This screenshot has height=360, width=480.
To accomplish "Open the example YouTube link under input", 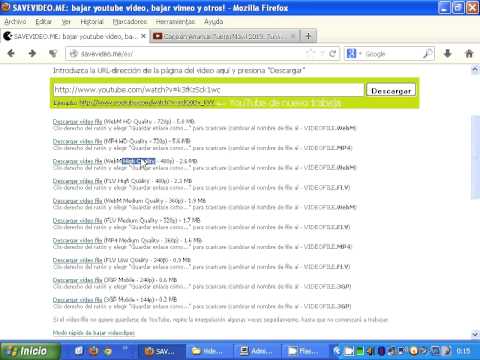I will point(147,102).
